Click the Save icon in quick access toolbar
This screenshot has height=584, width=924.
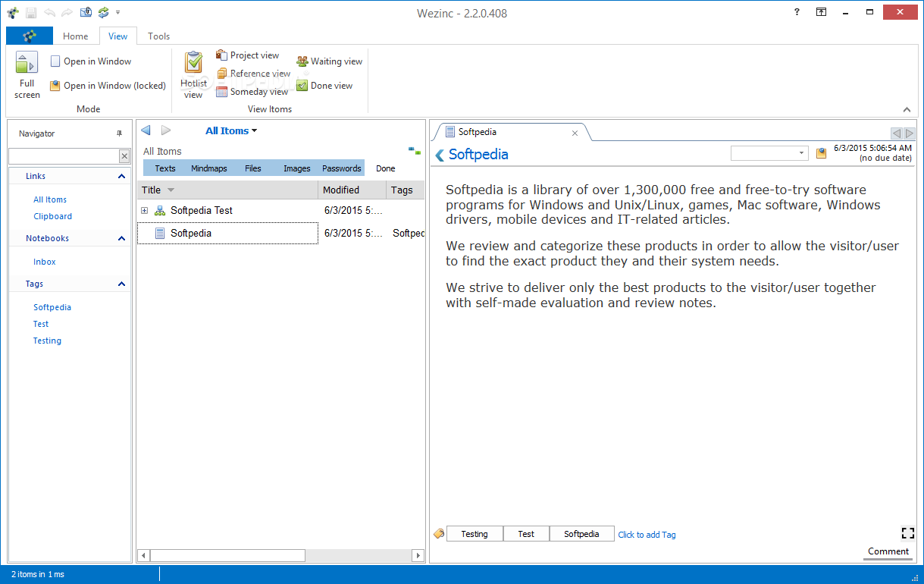(x=31, y=13)
